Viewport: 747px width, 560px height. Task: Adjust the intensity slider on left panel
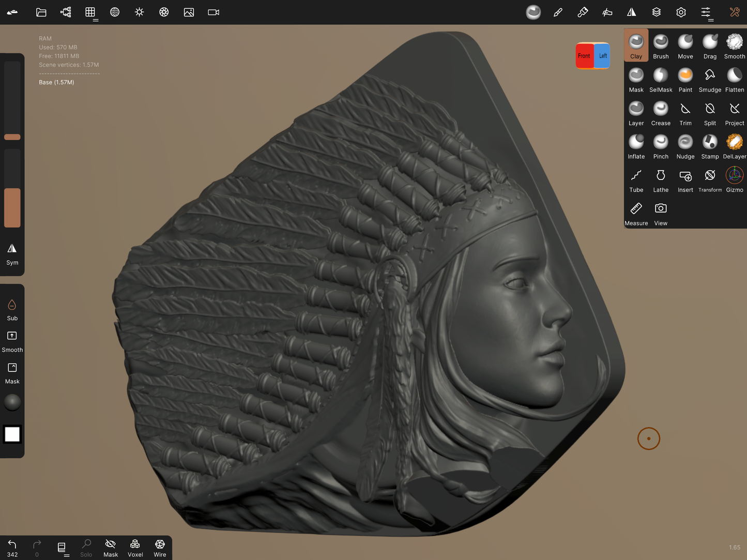(12, 188)
